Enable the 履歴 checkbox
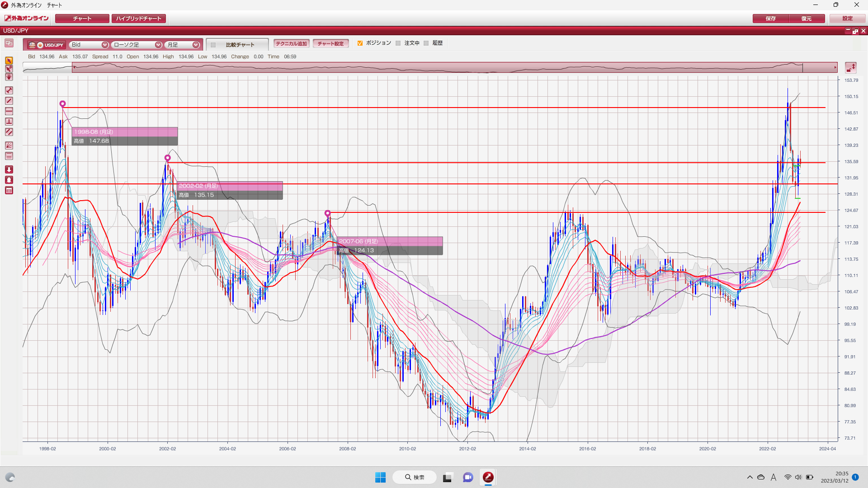The width and height of the screenshot is (868, 488). (426, 43)
